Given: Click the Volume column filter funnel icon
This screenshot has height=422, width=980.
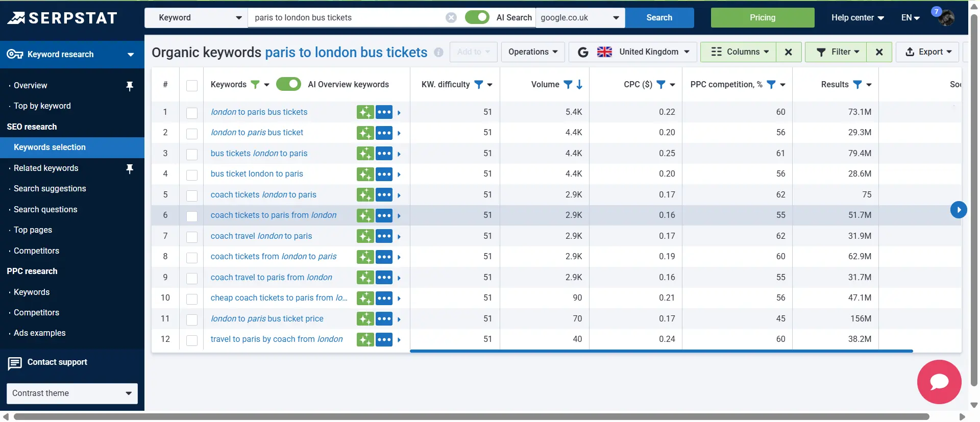Looking at the screenshot, I should [568, 85].
